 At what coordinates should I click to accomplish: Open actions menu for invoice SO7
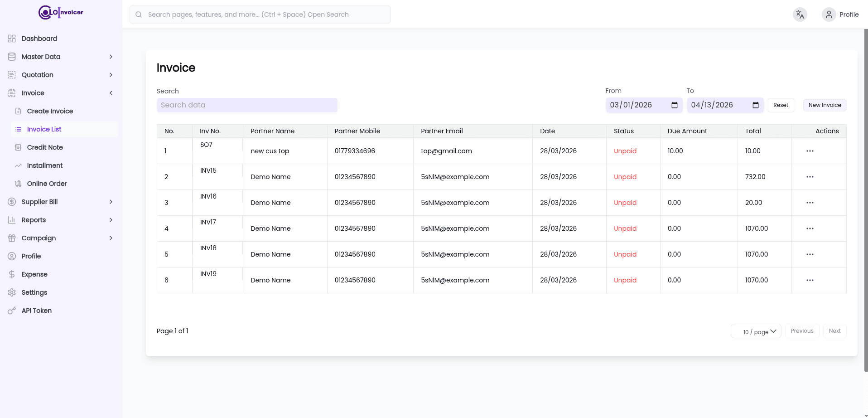(810, 151)
